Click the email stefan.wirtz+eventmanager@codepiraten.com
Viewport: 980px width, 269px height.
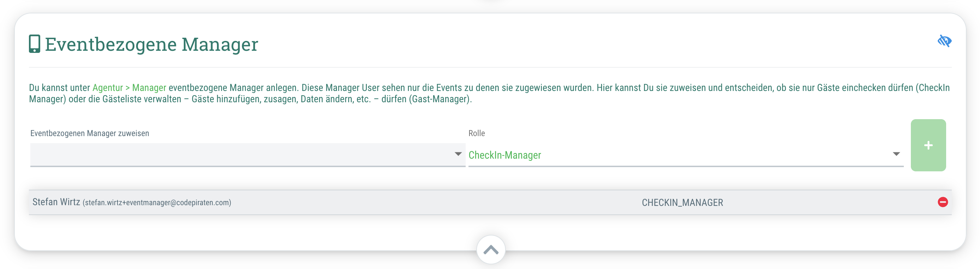pyautogui.click(x=157, y=202)
